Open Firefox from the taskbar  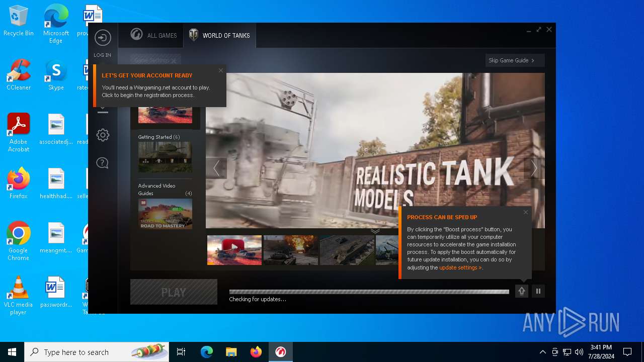[256, 352]
